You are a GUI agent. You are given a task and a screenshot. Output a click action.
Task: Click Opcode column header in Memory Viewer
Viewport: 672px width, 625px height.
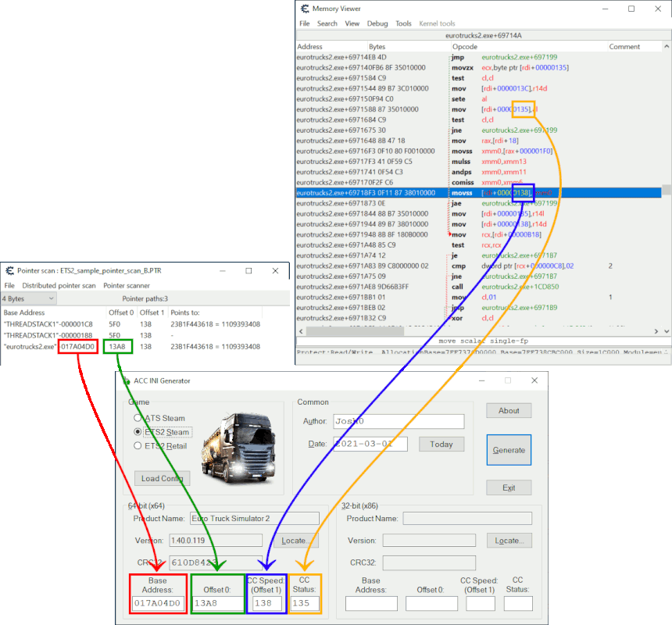click(x=529, y=47)
